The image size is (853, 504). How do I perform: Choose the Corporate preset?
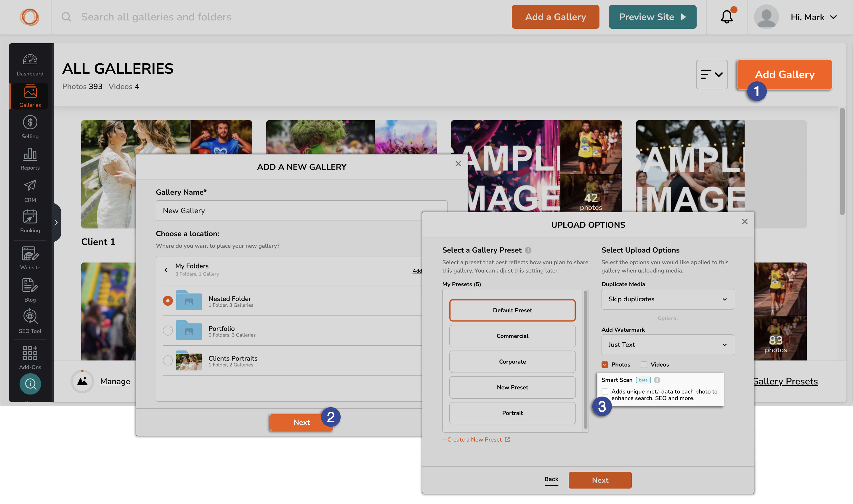(512, 362)
